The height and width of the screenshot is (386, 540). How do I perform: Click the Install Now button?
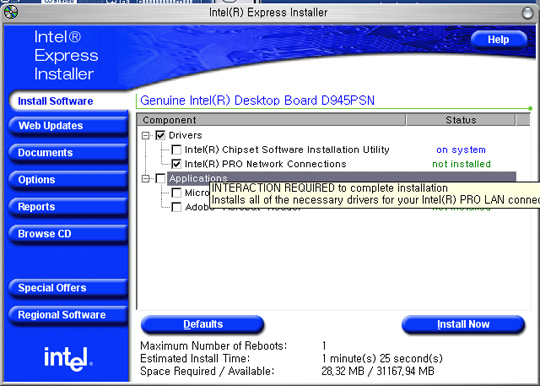click(463, 324)
